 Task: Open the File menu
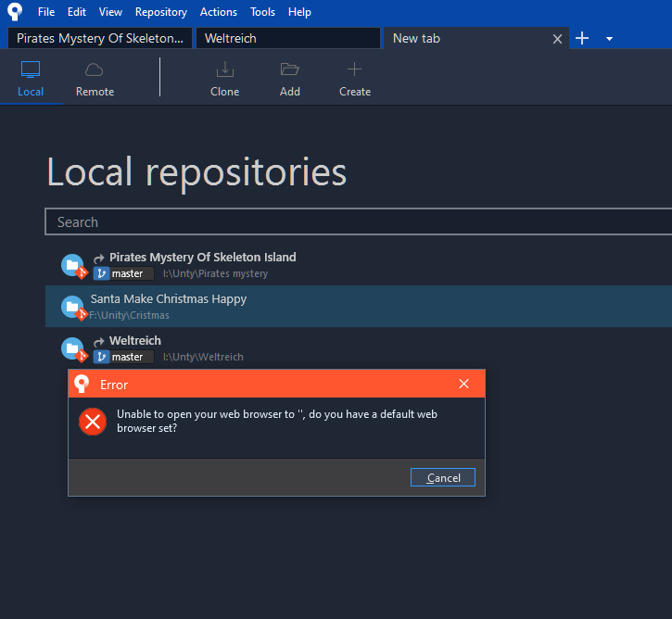point(45,12)
